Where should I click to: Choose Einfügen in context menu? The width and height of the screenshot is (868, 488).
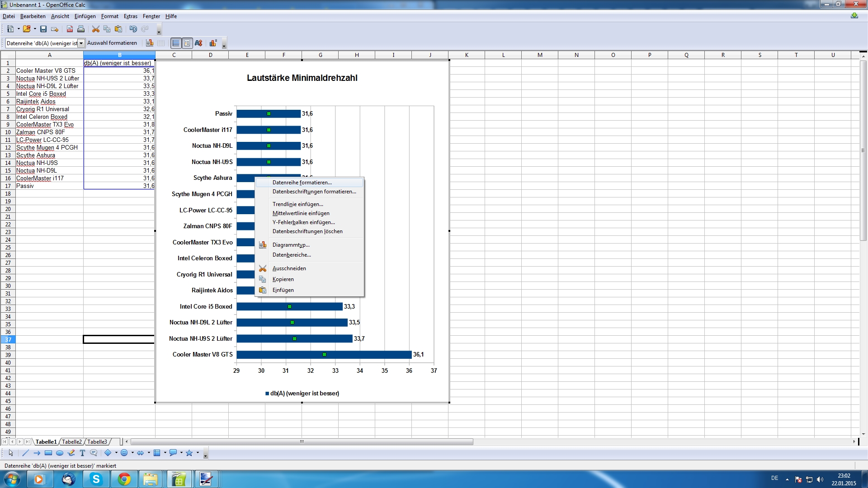pyautogui.click(x=310, y=290)
